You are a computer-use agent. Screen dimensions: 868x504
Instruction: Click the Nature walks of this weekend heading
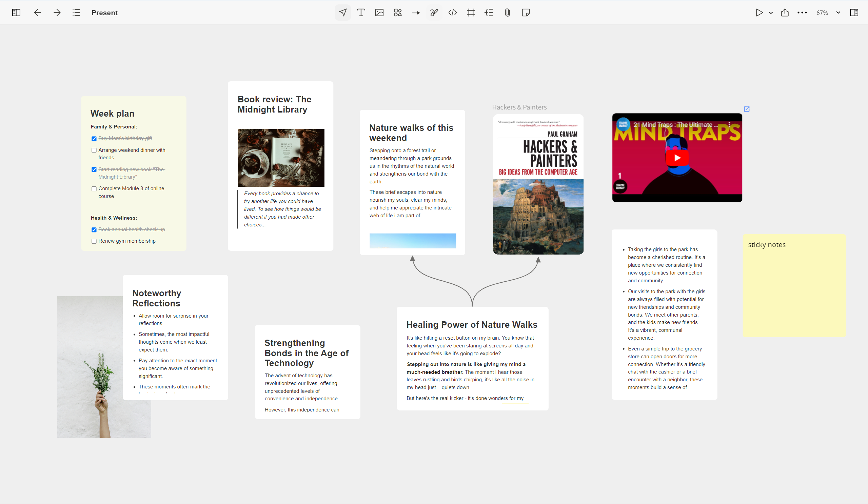tap(411, 133)
